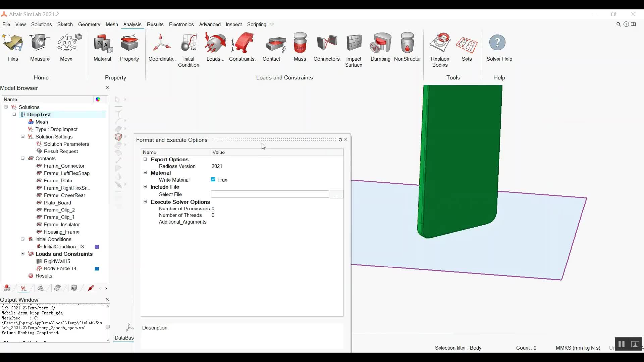Select the Impact Surface tool
Viewport: 644px width, 362px height.
(x=354, y=50)
